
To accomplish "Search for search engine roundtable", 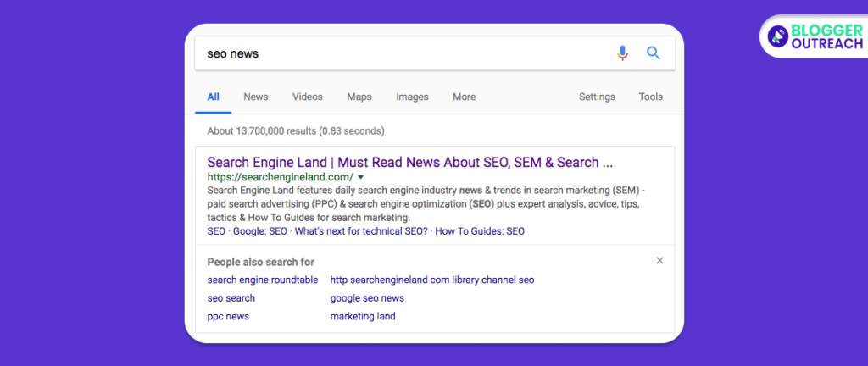I will click(263, 280).
